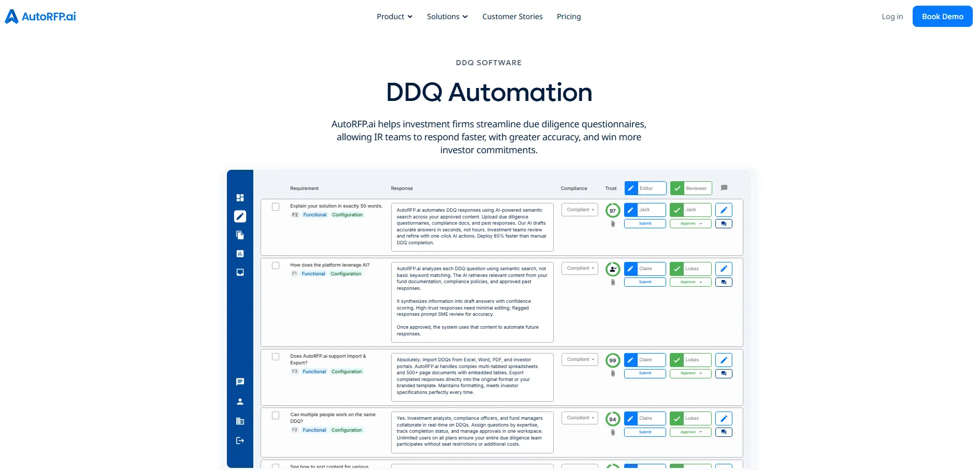Click the trust score 97 circle
Viewport: 980px width, 470px height.
click(613, 211)
